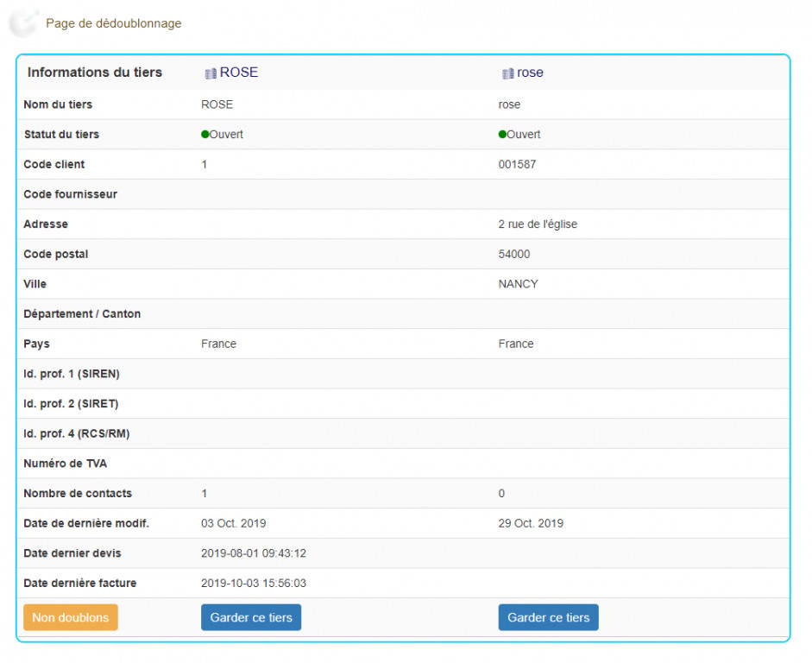Viewport: 812px width, 663px height.
Task: Select the last quote date 2019-08-01 09:43:12
Action: 254,553
